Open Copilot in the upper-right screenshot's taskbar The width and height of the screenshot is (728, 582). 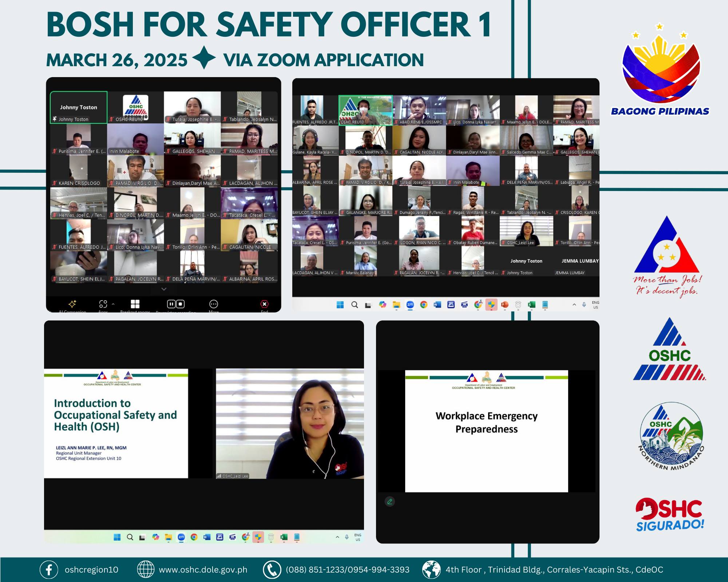point(383,305)
